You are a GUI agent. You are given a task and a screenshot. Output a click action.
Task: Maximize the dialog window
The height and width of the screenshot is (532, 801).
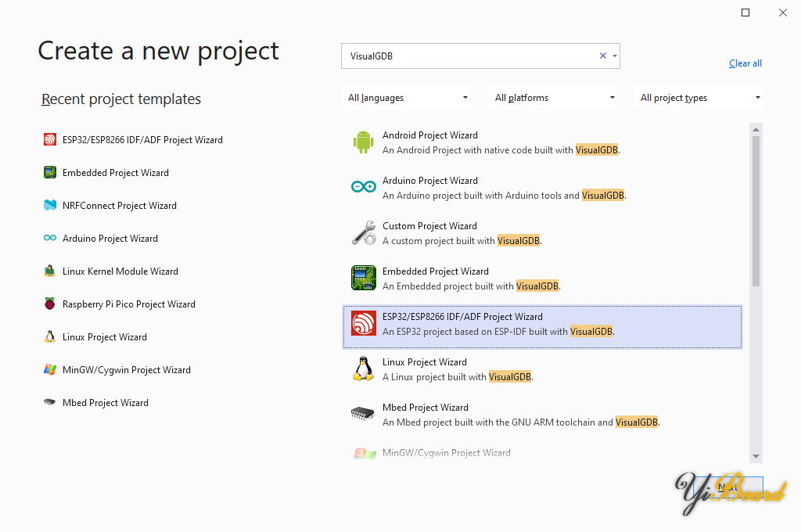745,13
